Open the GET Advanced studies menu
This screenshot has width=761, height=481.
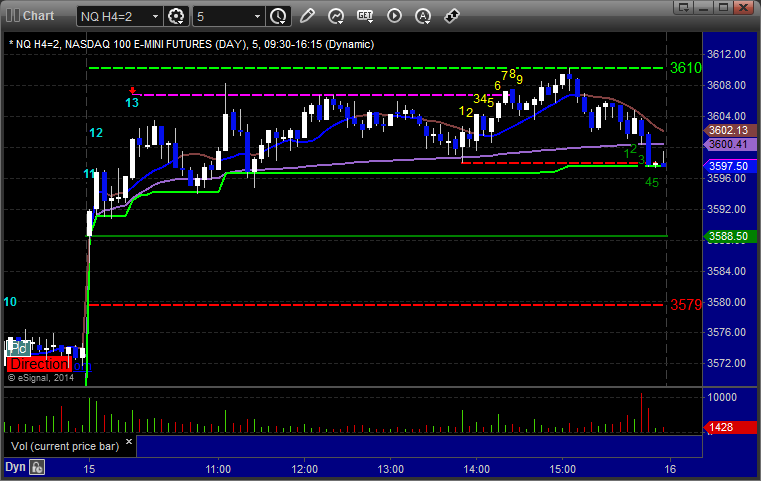[365, 16]
